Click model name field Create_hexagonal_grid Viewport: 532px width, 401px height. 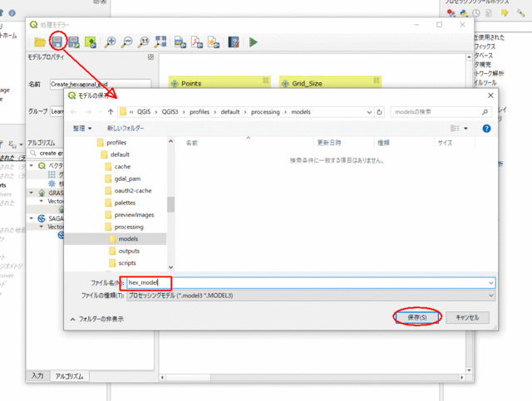pyautogui.click(x=101, y=84)
